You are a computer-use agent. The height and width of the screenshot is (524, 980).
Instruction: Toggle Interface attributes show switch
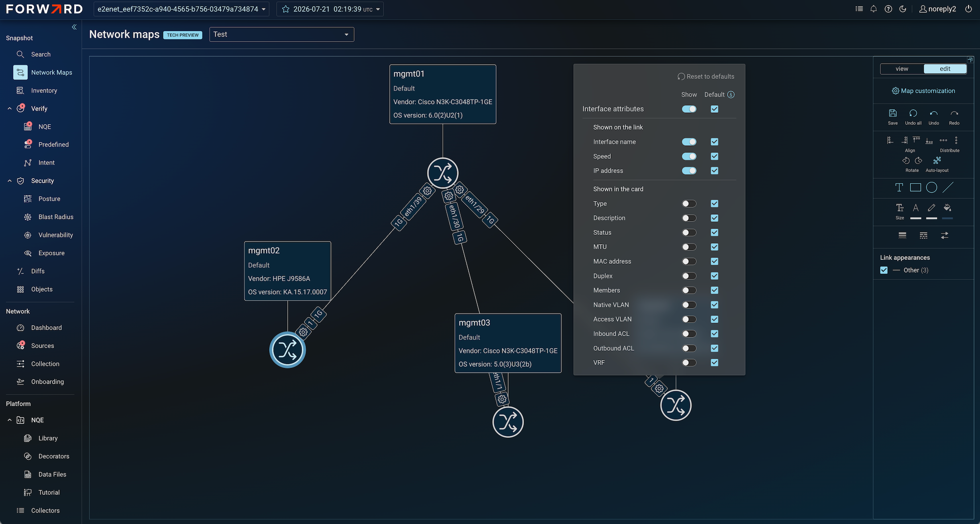[689, 109]
